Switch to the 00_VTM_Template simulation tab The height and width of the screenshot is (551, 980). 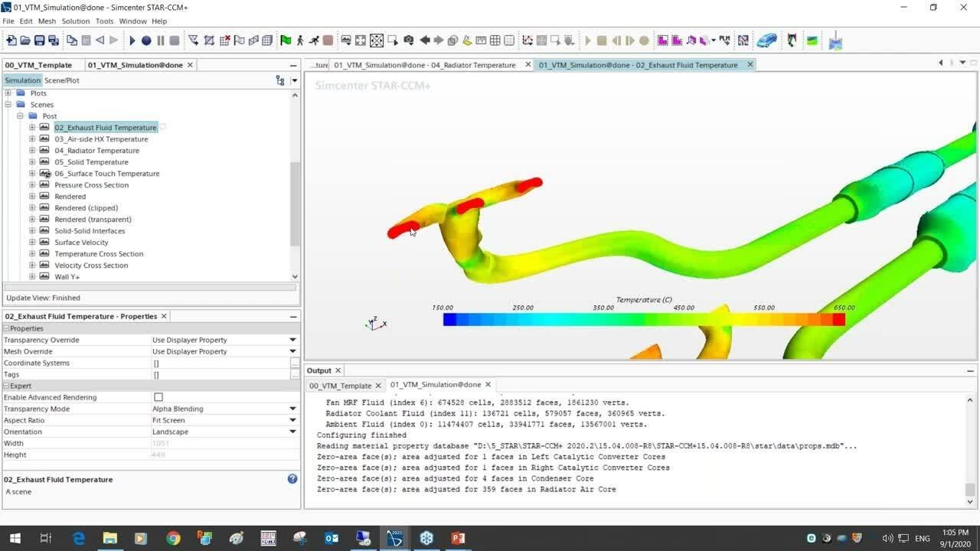pyautogui.click(x=38, y=65)
